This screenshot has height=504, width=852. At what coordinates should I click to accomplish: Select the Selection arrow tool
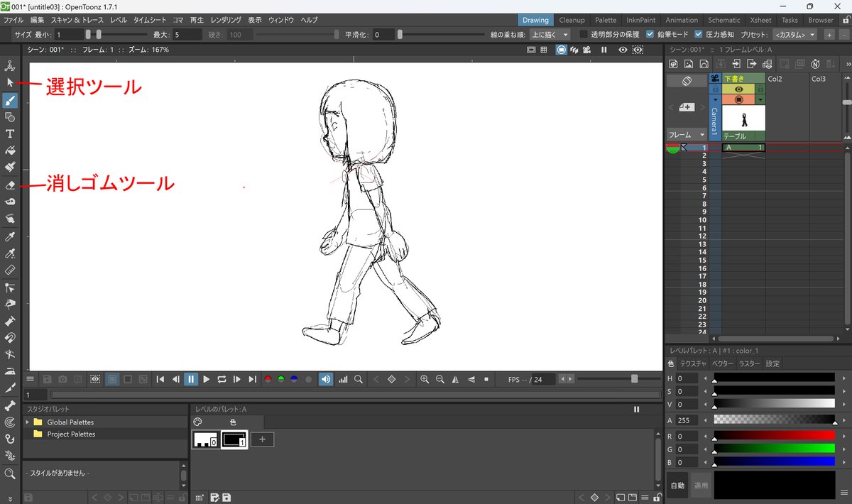click(x=10, y=82)
